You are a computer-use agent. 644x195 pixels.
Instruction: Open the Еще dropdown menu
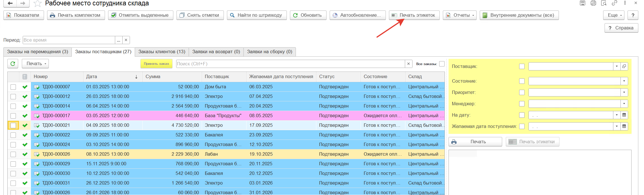[614, 15]
